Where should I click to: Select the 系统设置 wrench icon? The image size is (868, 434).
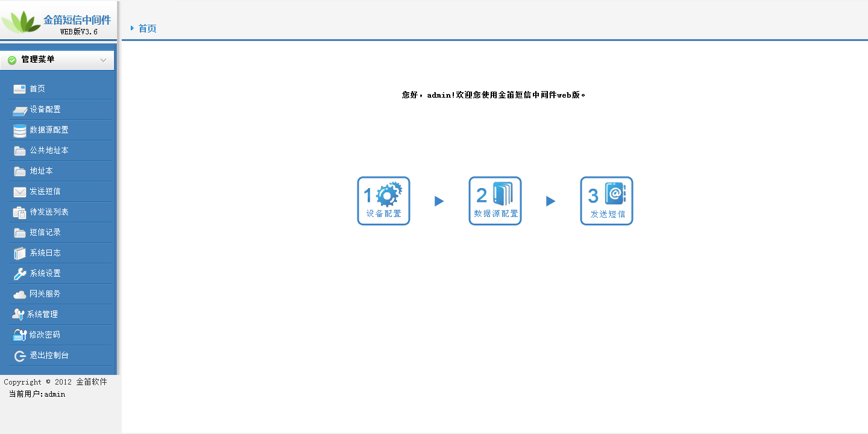coord(19,273)
